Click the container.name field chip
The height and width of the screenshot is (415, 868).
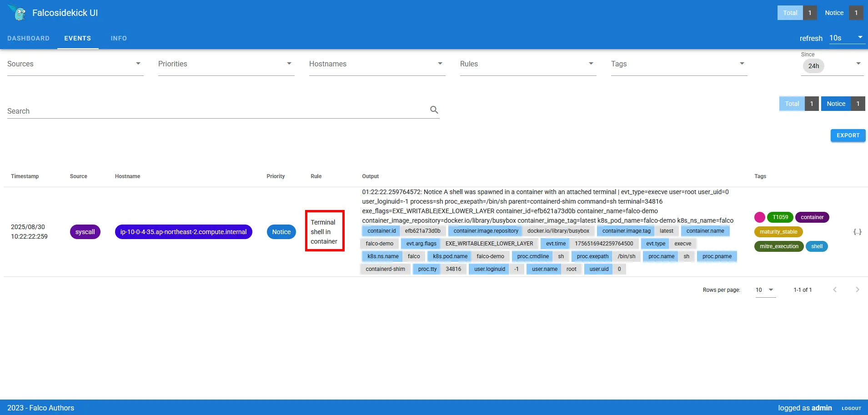pyautogui.click(x=705, y=231)
